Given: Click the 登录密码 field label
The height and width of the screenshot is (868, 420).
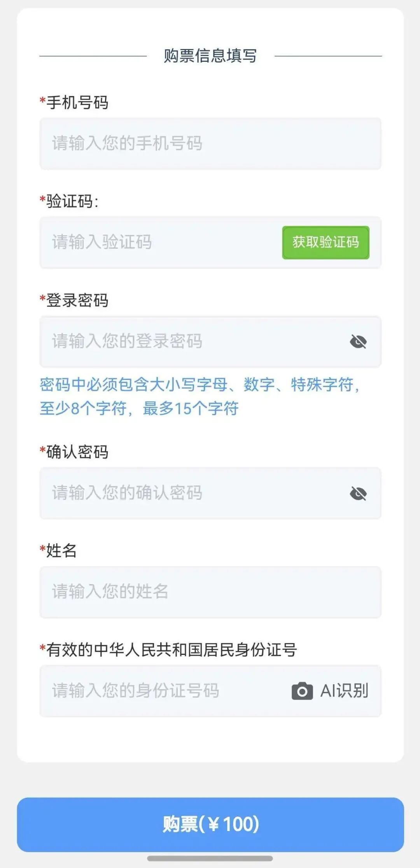Looking at the screenshot, I should [77, 301].
